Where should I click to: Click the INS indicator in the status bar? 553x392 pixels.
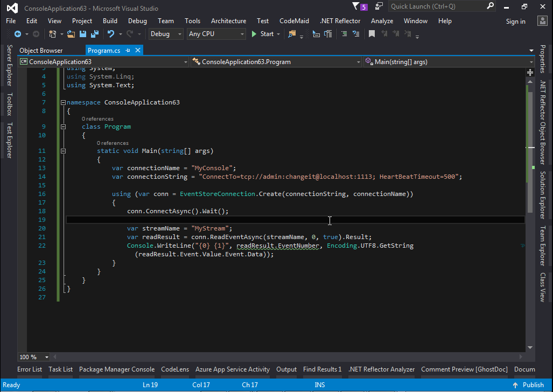coord(320,385)
